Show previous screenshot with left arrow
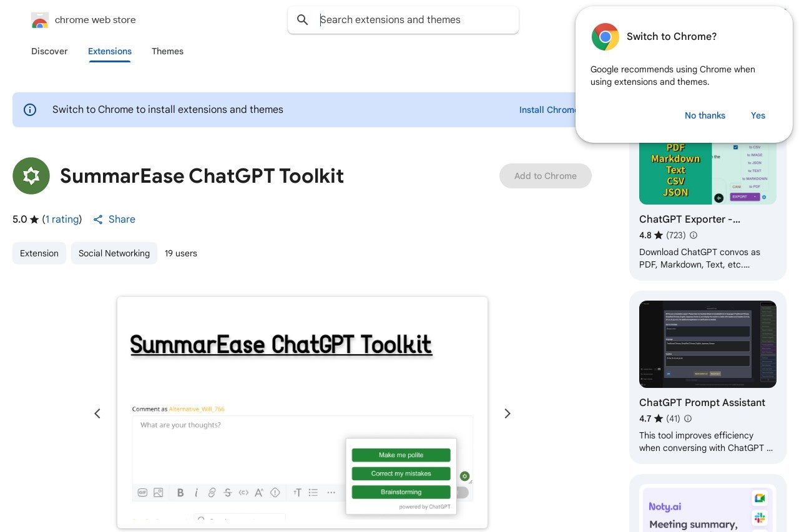Screen dimensions: 799x532 97,414
